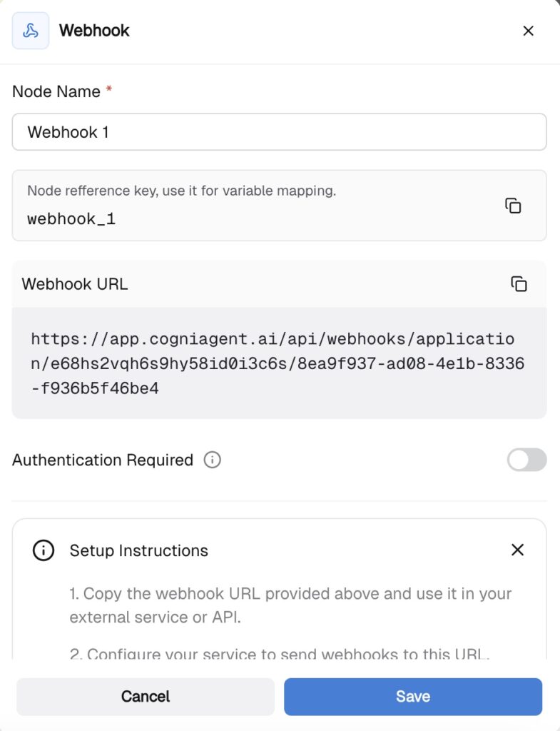Copy the node reference key

coord(513,206)
